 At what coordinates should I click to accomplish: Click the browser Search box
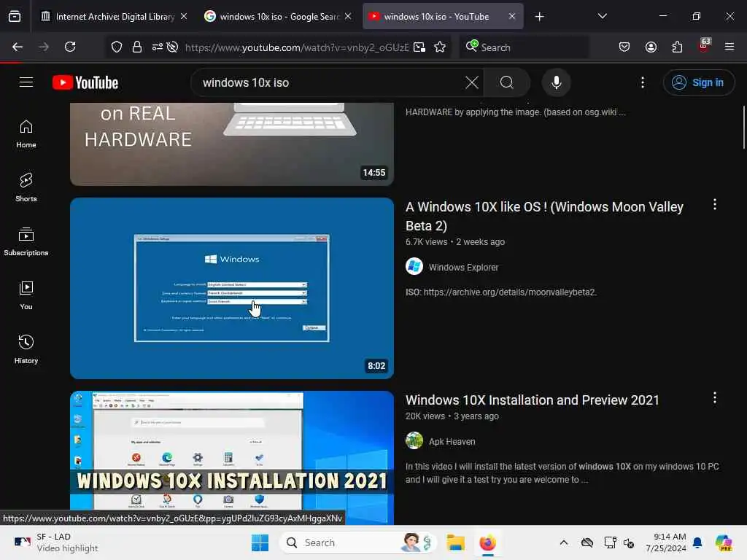[524, 47]
